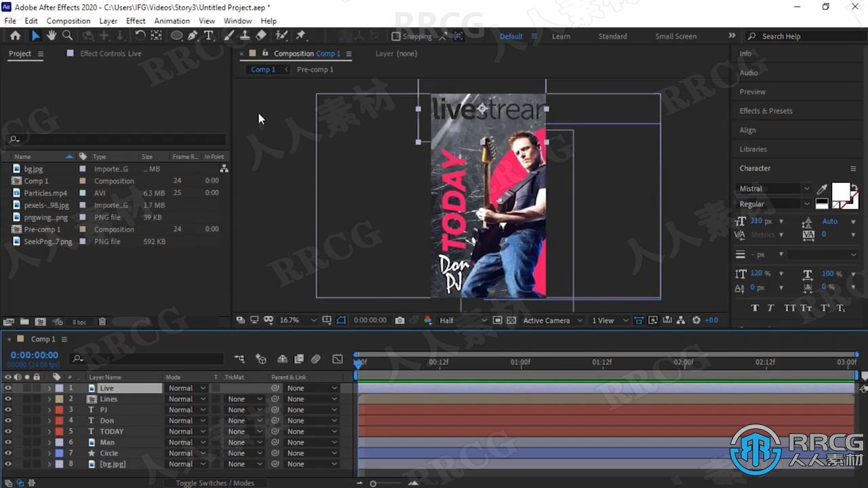Toggle Frame Blending switch in timeline header
The width and height of the screenshot is (868, 488).
click(299, 359)
